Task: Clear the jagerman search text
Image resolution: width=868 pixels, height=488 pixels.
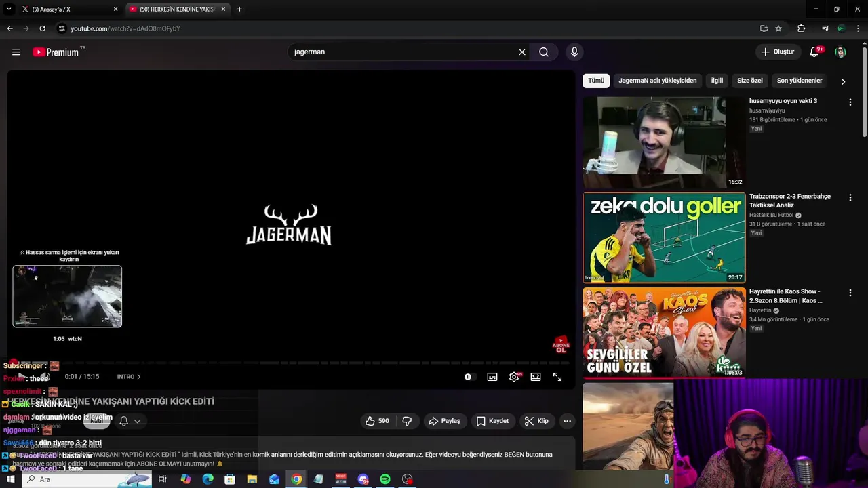Action: click(522, 52)
